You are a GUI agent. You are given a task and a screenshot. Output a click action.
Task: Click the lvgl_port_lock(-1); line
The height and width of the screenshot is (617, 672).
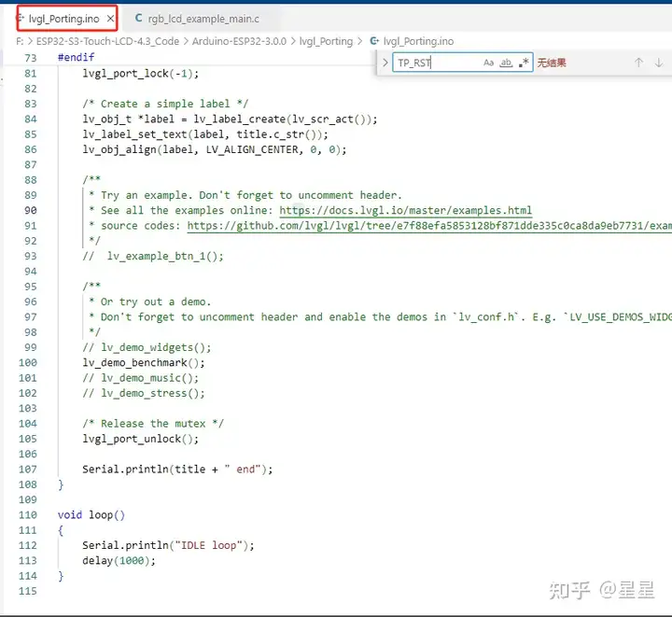click(141, 74)
